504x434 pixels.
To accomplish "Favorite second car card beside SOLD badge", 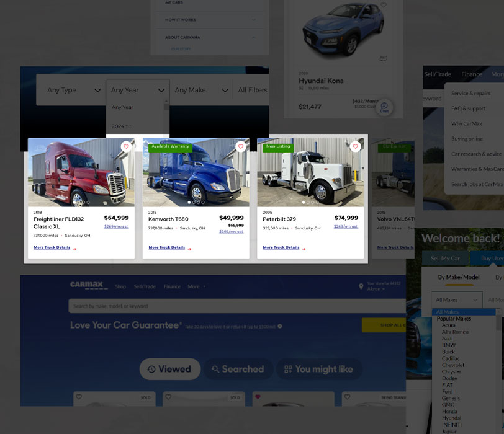I will [x=168, y=397].
